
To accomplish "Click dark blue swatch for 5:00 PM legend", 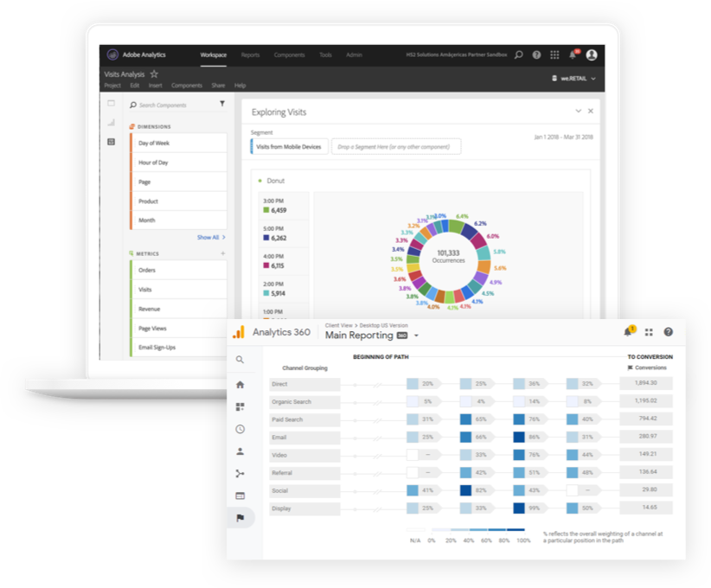I will coord(266,238).
